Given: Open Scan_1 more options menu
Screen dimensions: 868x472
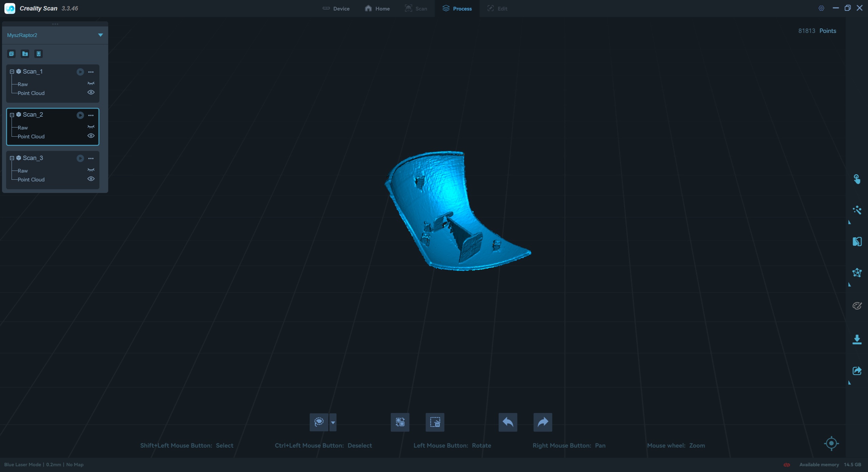Looking at the screenshot, I should (x=91, y=72).
